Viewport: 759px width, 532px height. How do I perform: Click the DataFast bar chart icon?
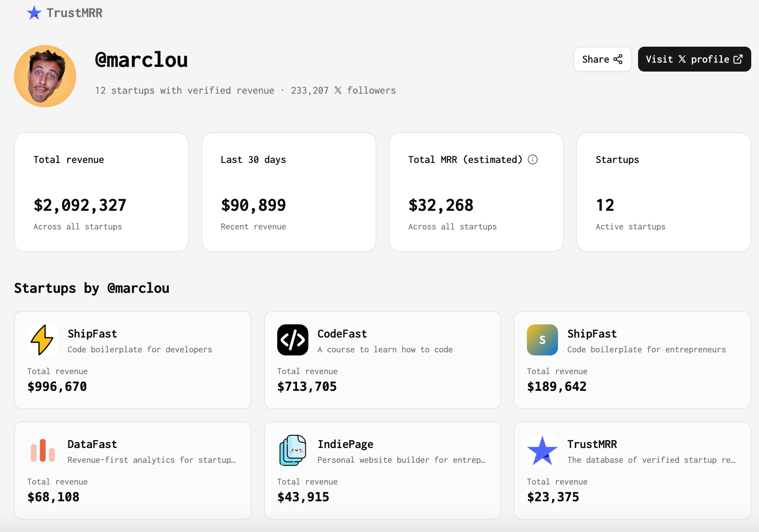pyautogui.click(x=42, y=450)
